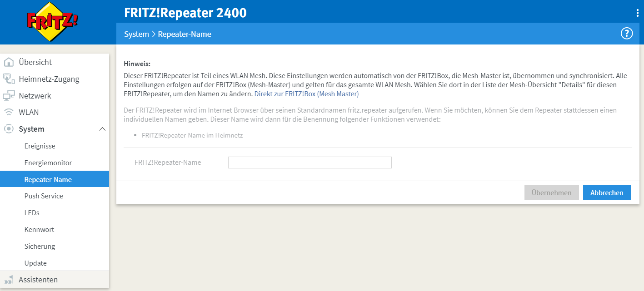This screenshot has height=291, width=644.
Task: Open Assistenten menu entry
Action: pyautogui.click(x=55, y=280)
